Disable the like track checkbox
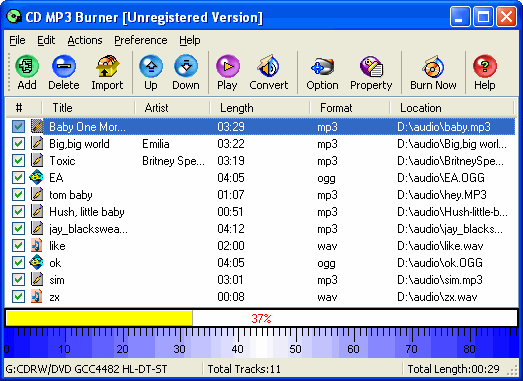523x381 pixels. coord(18,246)
